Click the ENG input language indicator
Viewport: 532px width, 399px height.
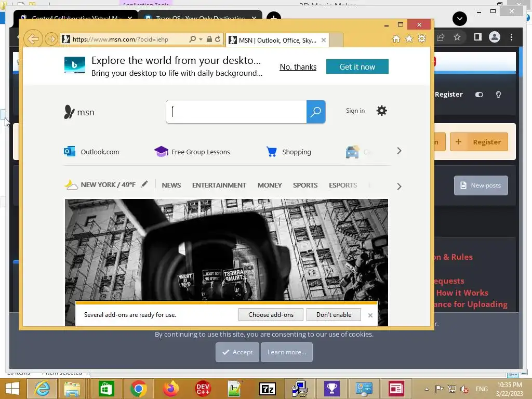click(x=482, y=389)
